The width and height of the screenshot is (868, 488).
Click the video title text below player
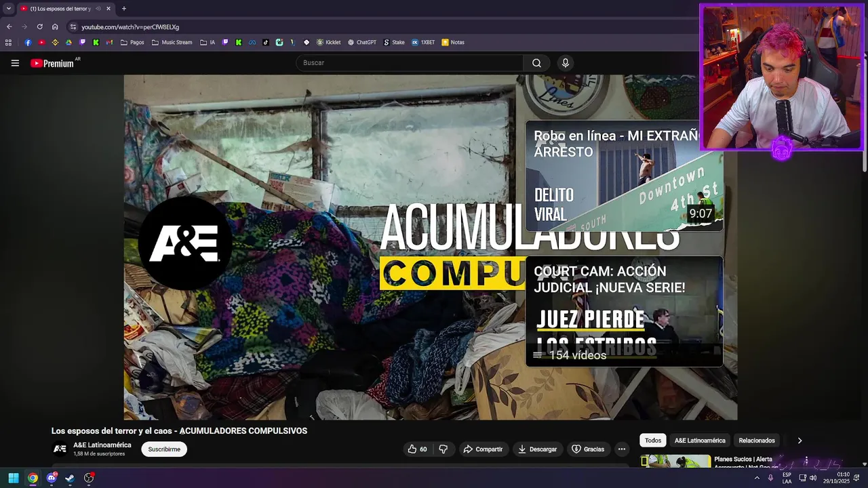[179, 430]
